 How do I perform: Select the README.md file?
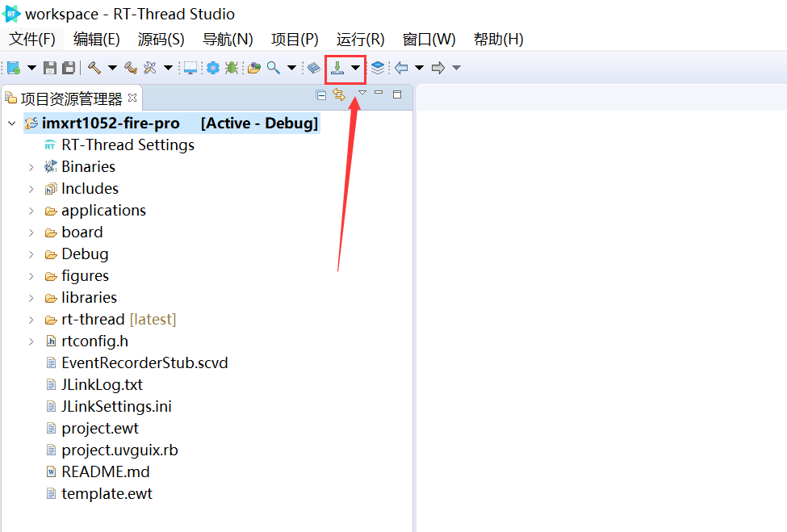pyautogui.click(x=105, y=472)
